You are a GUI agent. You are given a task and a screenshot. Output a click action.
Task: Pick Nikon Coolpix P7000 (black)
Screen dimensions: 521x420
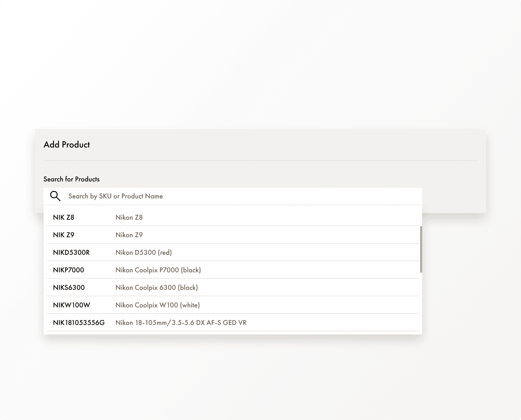click(x=158, y=270)
